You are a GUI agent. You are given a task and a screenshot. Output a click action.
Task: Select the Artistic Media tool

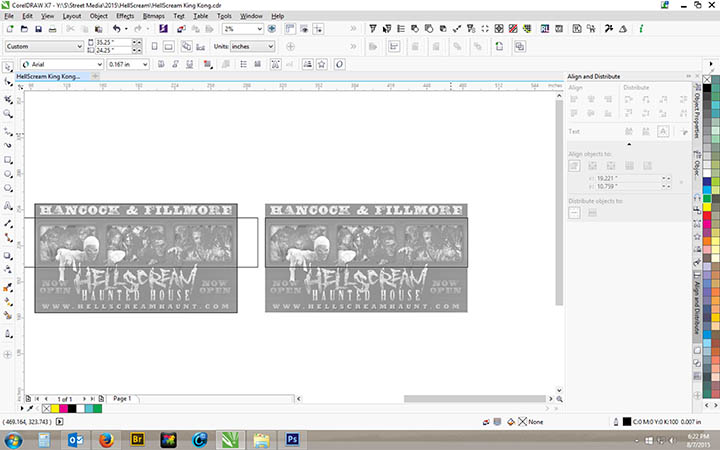point(8,145)
